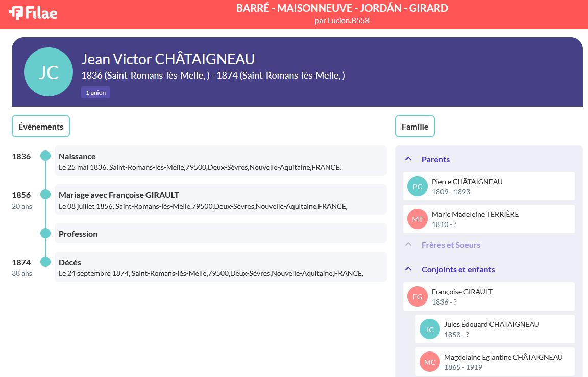The height and width of the screenshot is (377, 588).
Task: Click the Parents section heading
Action: tap(435, 159)
